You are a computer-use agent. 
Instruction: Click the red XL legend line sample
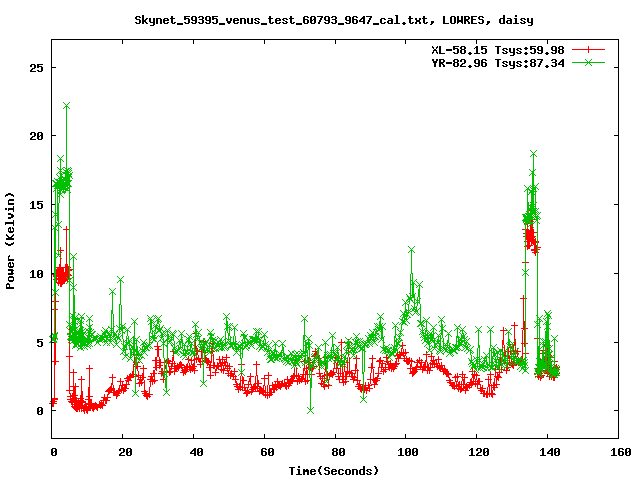(588, 50)
